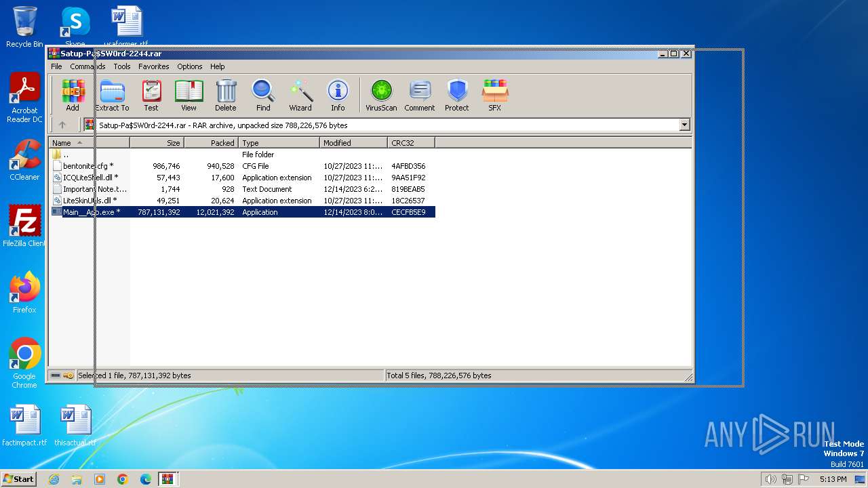Click the SFX boxes icon
Screen dimensions: 868x488
(495, 95)
